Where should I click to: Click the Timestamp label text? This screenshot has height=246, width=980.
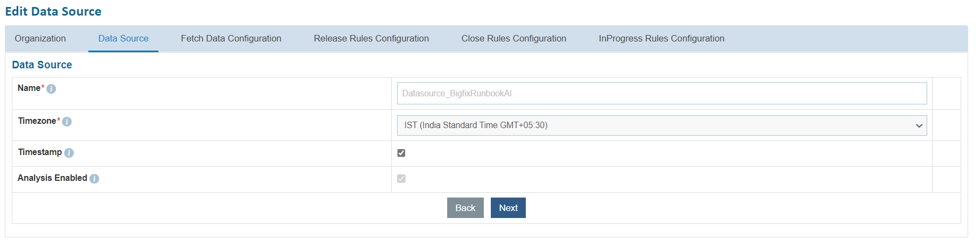40,152
